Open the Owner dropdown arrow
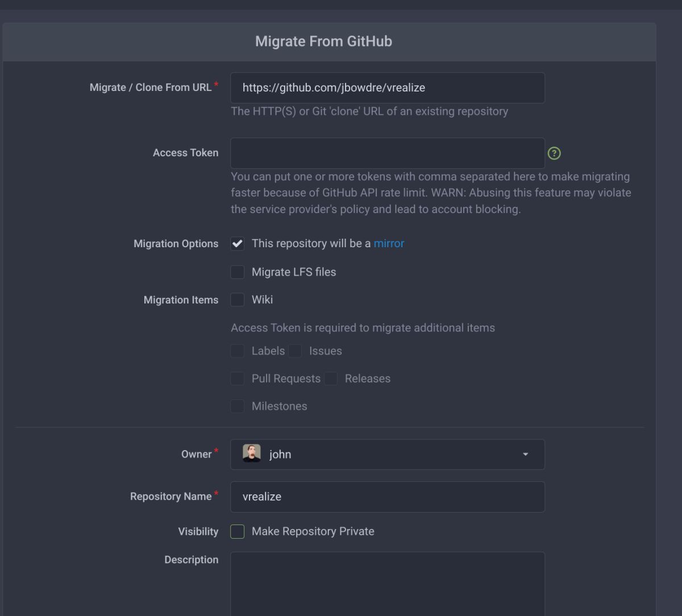This screenshot has width=682, height=616. pyautogui.click(x=525, y=455)
